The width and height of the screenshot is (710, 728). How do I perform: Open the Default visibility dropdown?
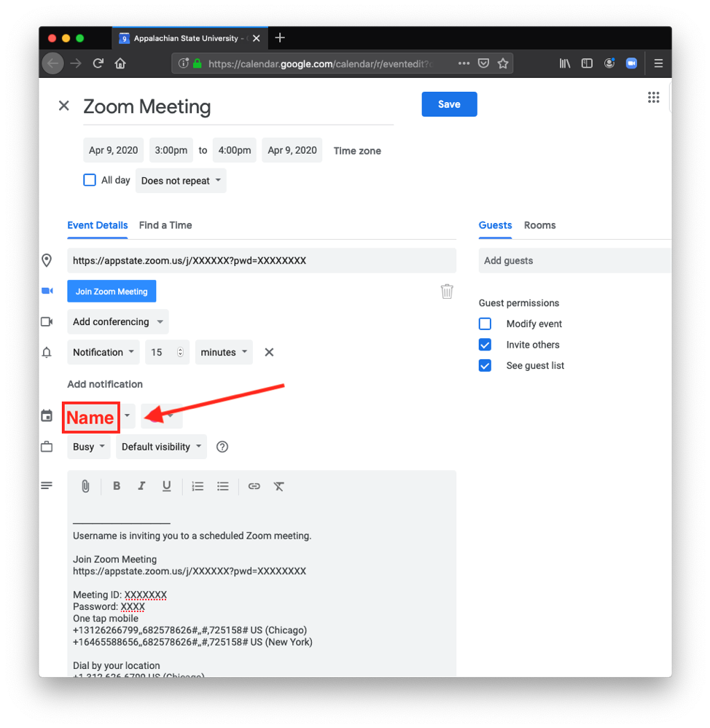coord(161,447)
